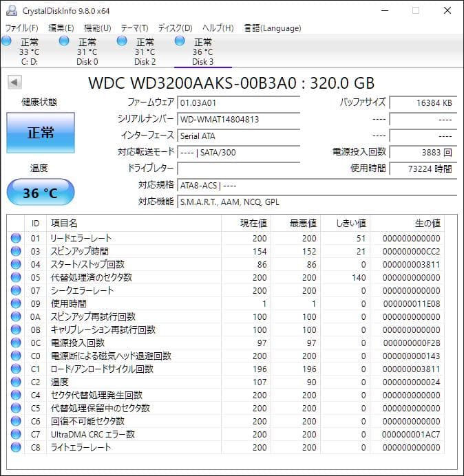Click the Serial ATA interface field
Image resolution: width=464 pixels, height=476 pixels.
tap(238, 136)
